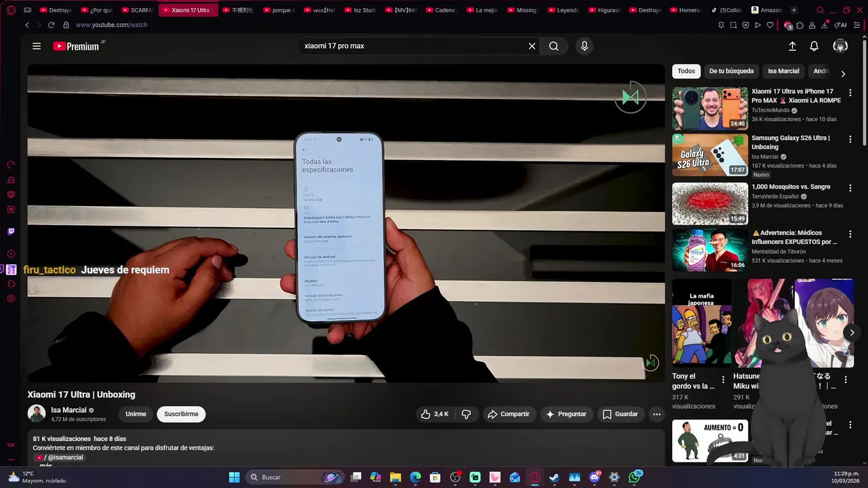This screenshot has width=868, height=488.
Task: Select the Isa Marcial filter chip
Action: coord(783,71)
